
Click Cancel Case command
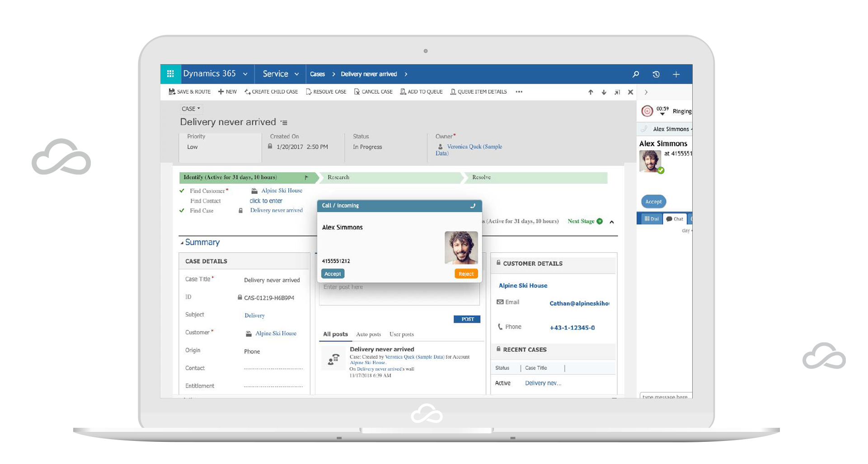coord(373,92)
